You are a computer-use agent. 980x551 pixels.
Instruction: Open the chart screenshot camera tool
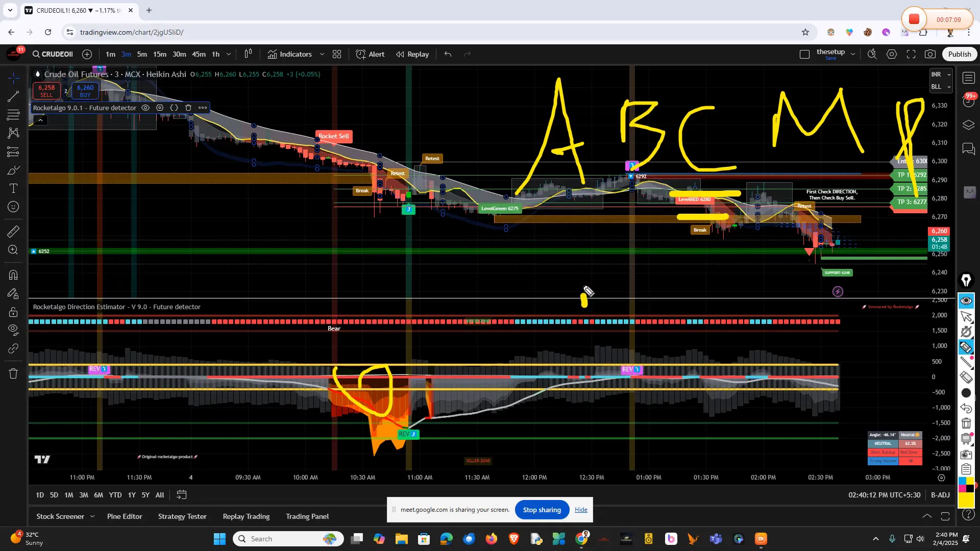(930, 54)
